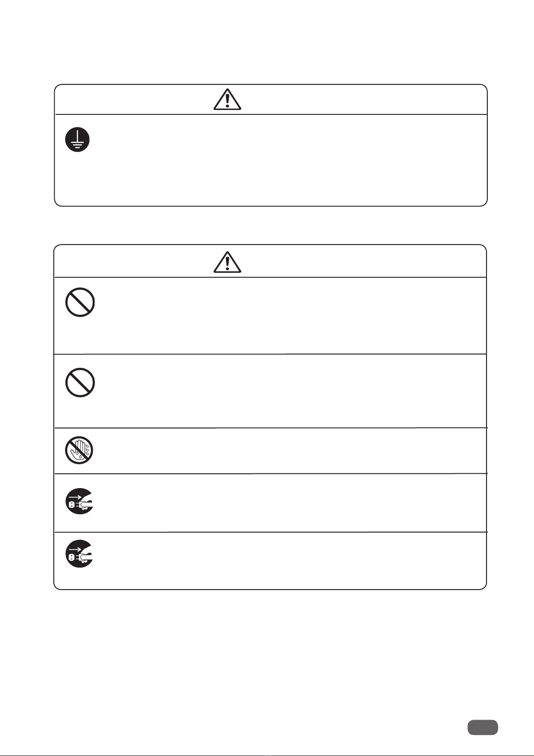This screenshot has width=534, height=756.
Task: Click the exclamation mark inside the upper triangle
Action: [228, 101]
